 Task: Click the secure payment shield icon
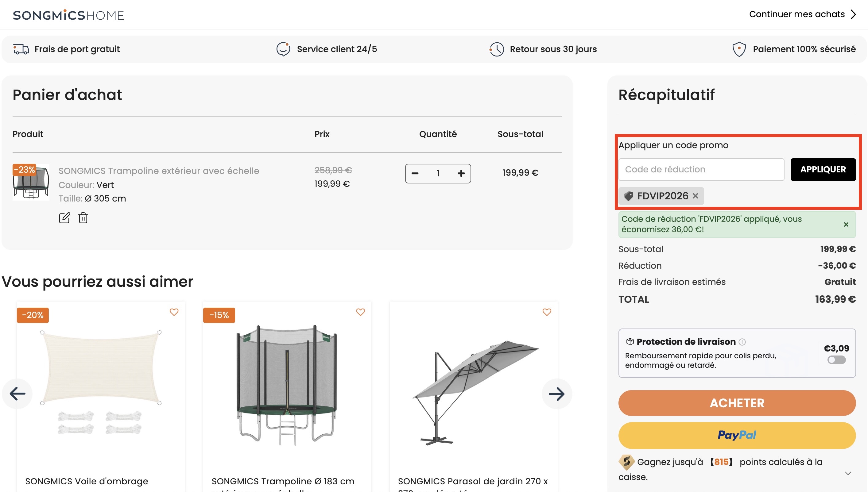tap(739, 49)
